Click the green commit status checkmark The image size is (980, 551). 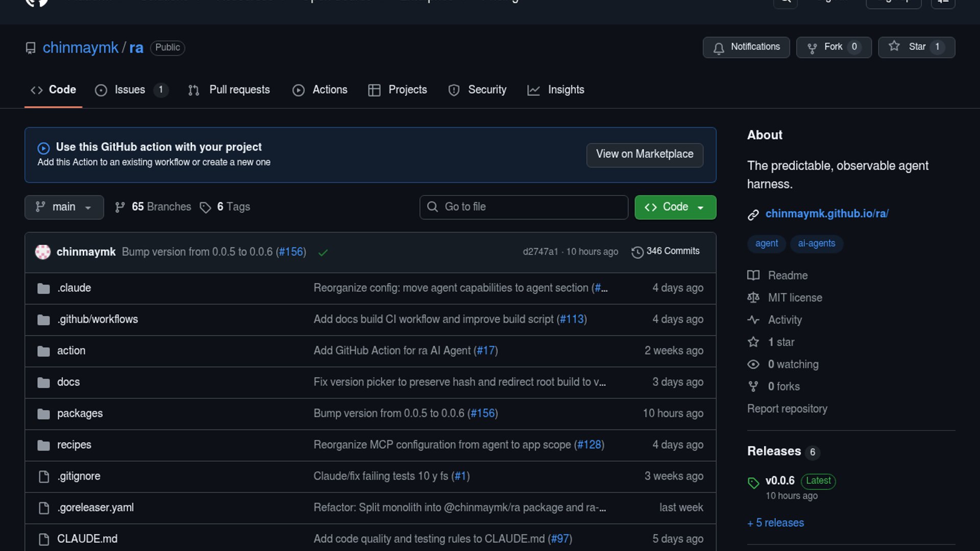(323, 253)
